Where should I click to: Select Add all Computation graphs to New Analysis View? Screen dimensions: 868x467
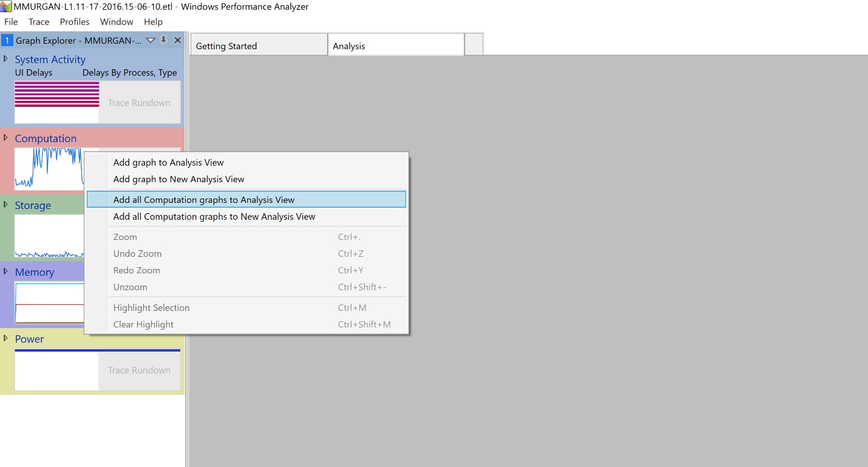tap(246, 216)
